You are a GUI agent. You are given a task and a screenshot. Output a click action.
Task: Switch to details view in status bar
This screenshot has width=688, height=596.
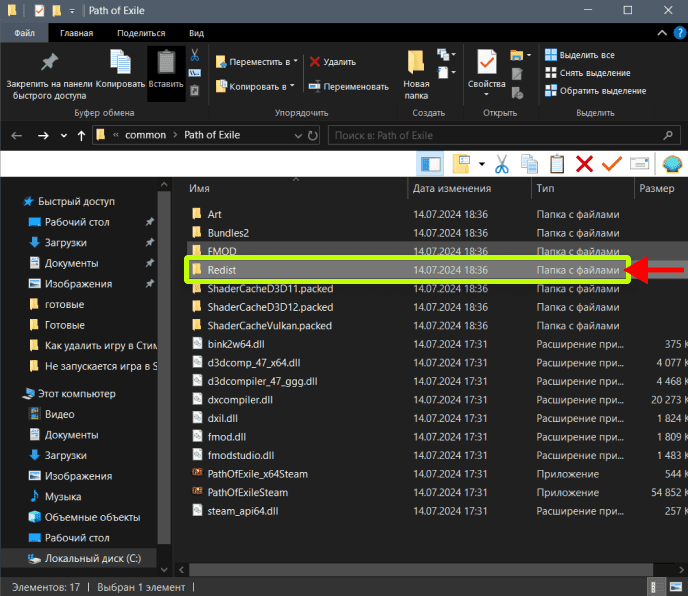click(654, 587)
